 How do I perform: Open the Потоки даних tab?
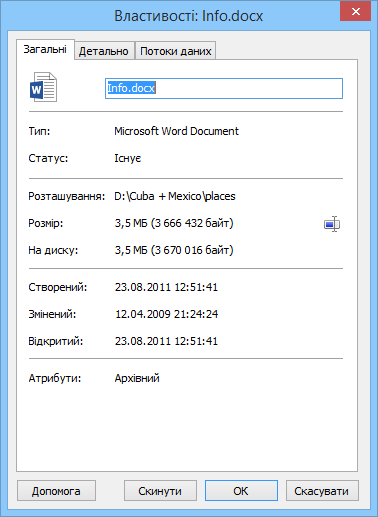coord(176,51)
